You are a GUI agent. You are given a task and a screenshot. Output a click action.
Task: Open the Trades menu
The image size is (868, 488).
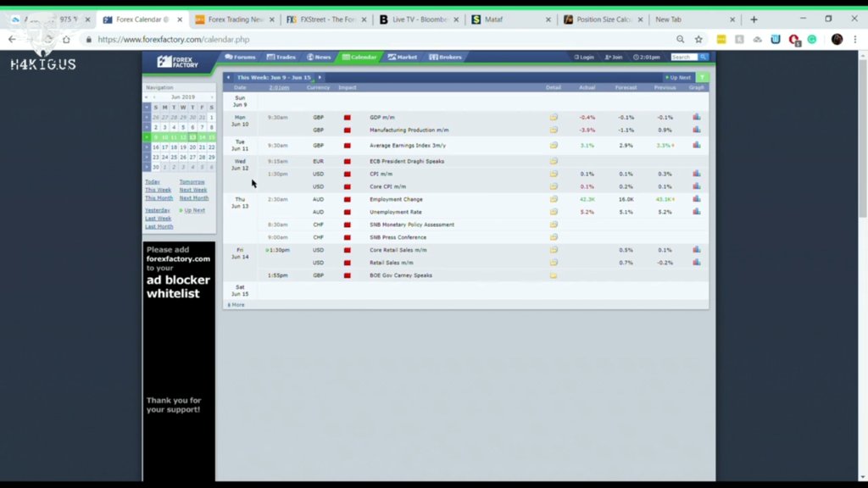[x=281, y=57]
